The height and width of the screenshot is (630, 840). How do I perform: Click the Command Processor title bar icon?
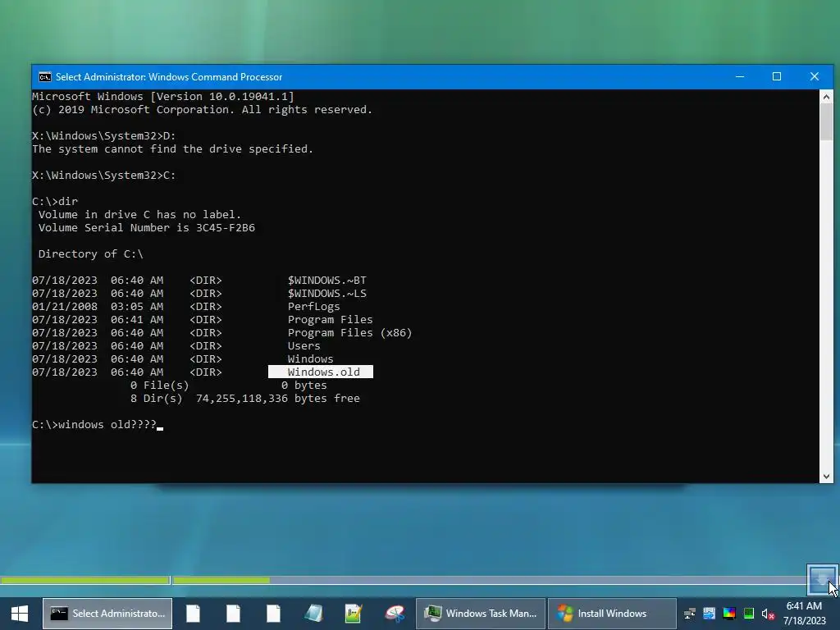[x=45, y=77]
